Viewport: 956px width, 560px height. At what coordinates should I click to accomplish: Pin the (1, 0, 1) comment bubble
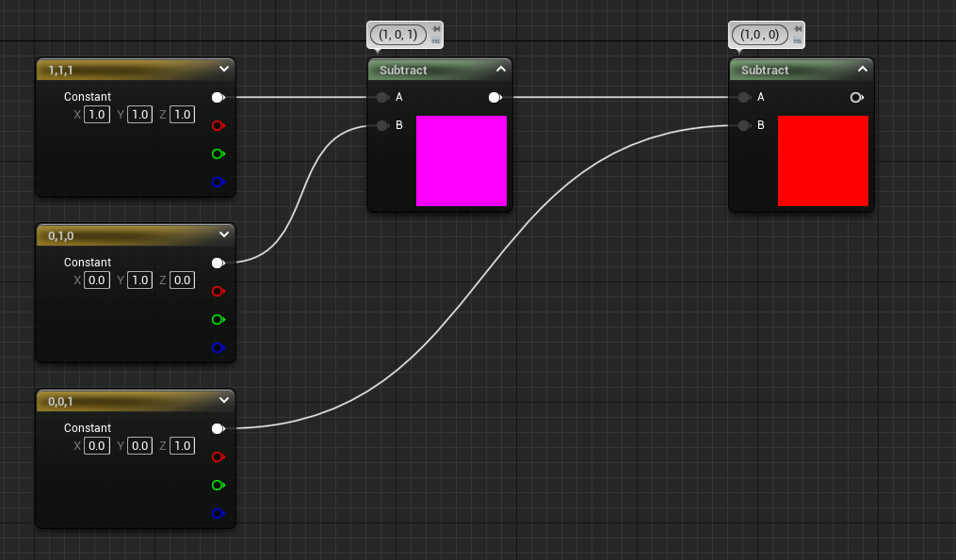click(435, 29)
